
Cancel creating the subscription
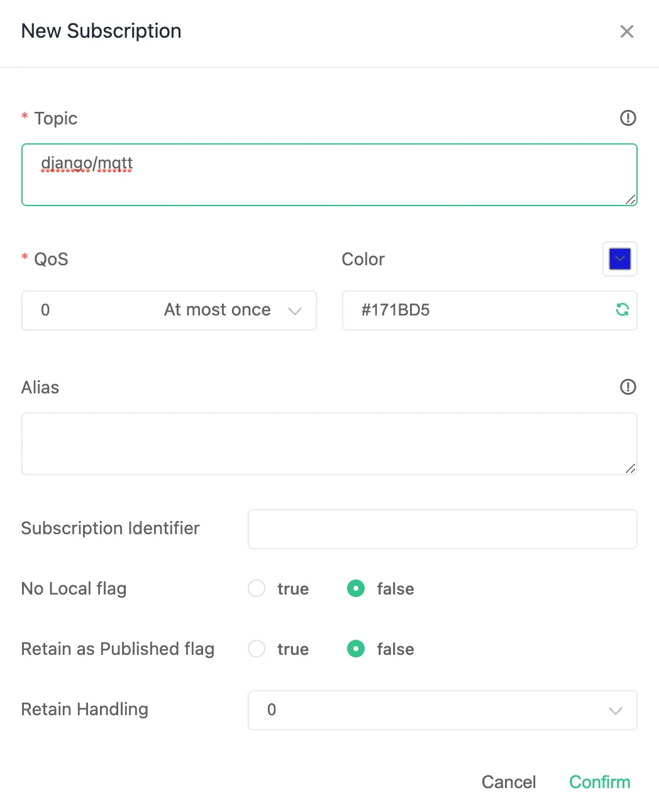tap(509, 782)
